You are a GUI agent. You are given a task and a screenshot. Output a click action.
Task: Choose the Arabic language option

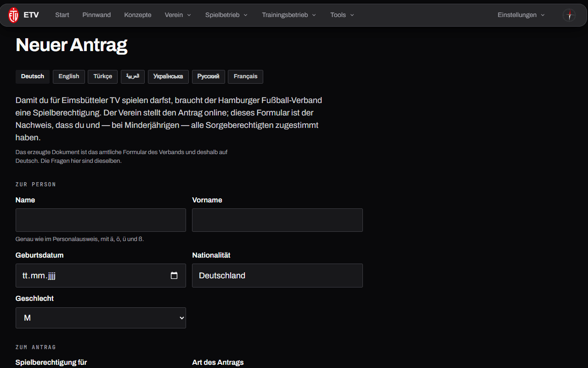(133, 76)
